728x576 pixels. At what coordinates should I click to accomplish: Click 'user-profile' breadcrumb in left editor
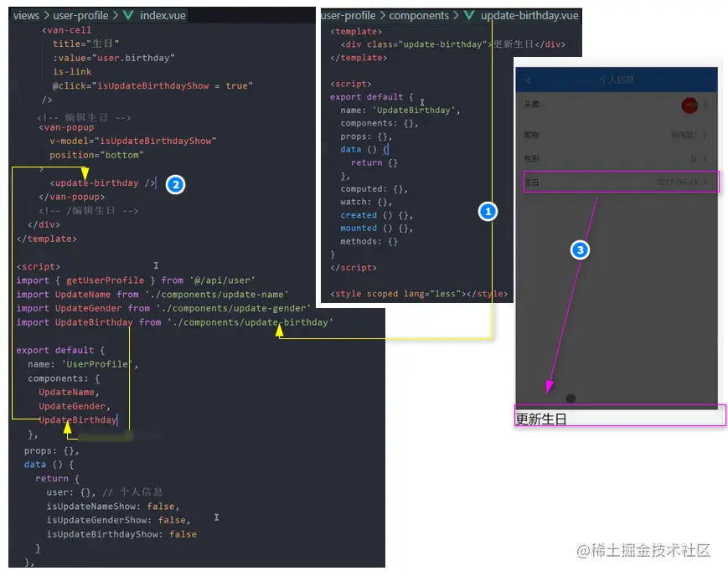80,15
